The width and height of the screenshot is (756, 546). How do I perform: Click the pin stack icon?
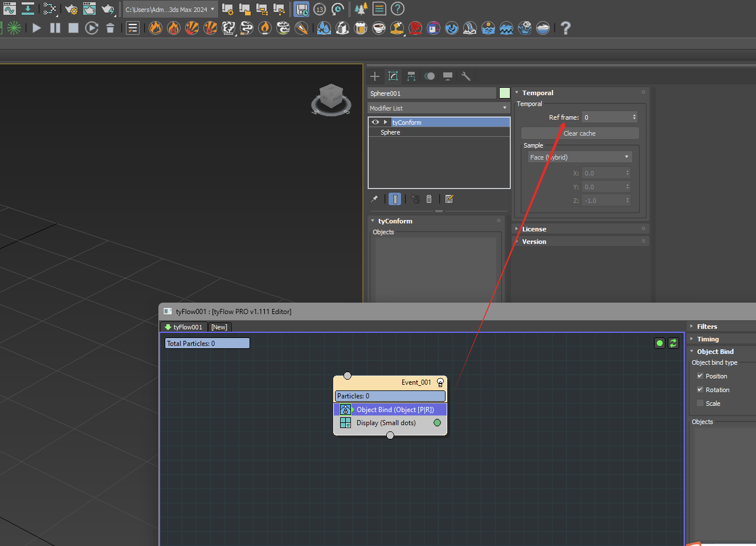pos(374,199)
